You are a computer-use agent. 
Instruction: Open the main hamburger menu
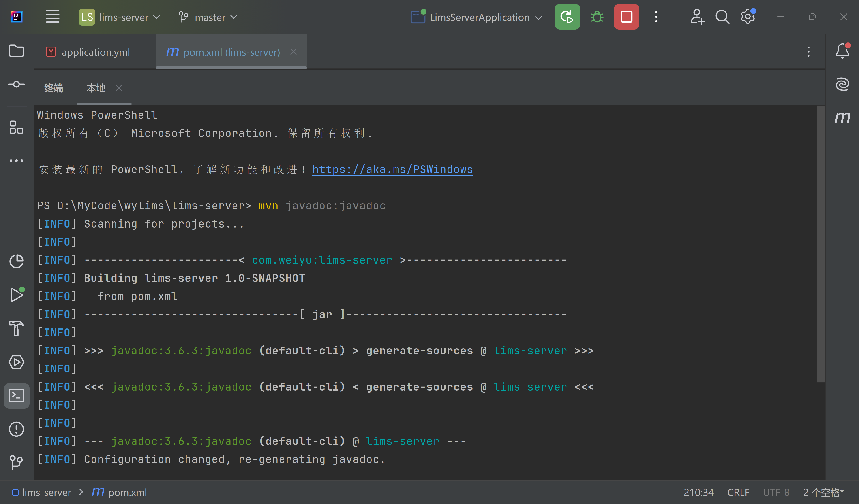point(52,17)
